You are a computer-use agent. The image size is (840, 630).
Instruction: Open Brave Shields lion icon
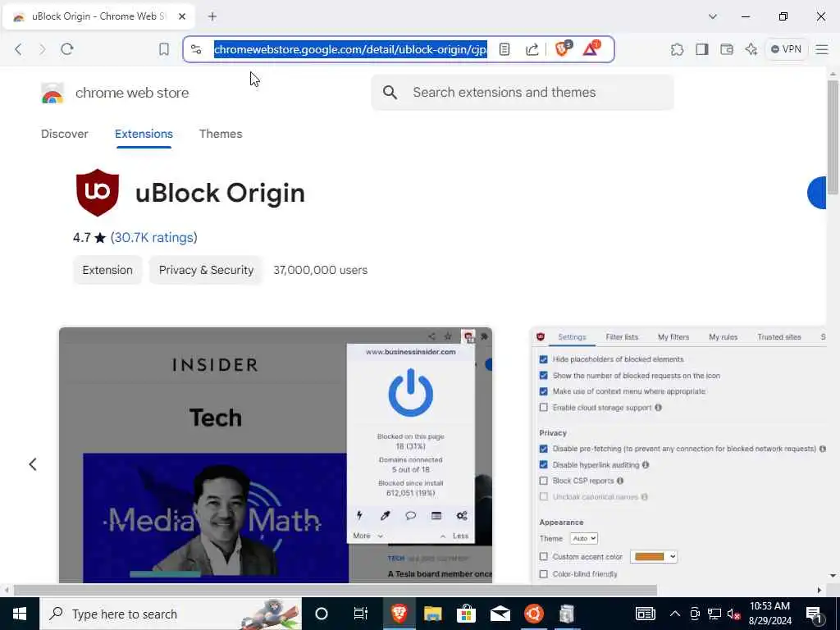(x=563, y=48)
